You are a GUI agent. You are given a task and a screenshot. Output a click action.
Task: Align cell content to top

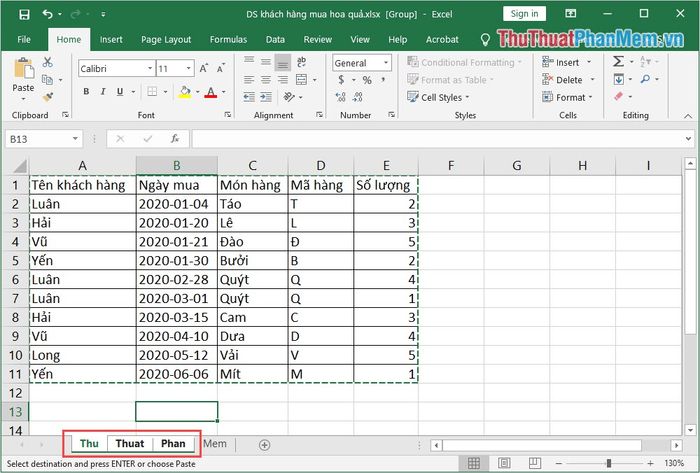(x=249, y=62)
